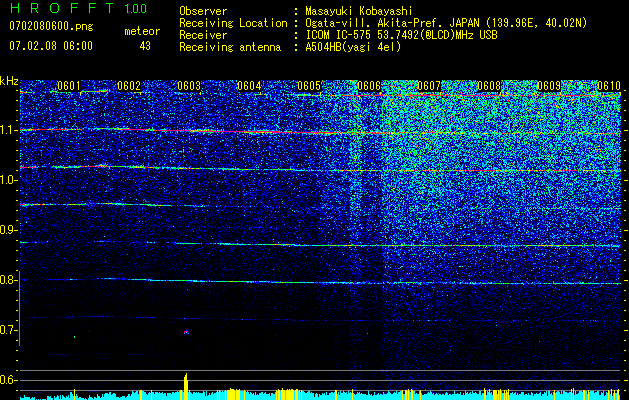
Task: Click the 0606 time marker
Action: point(369,86)
